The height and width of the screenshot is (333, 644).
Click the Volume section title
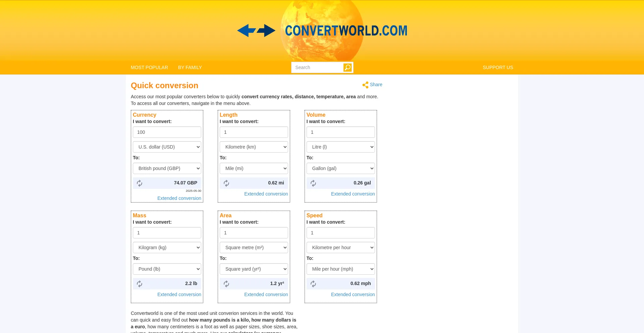tap(316, 115)
